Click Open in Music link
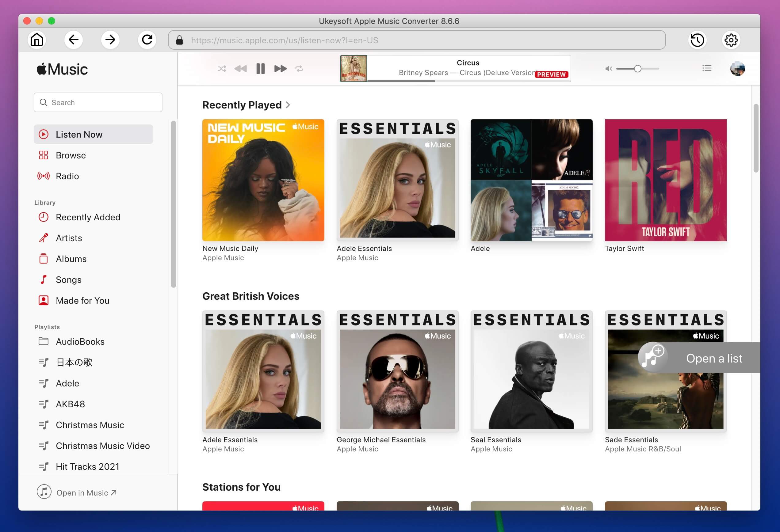The height and width of the screenshot is (532, 780). click(77, 492)
